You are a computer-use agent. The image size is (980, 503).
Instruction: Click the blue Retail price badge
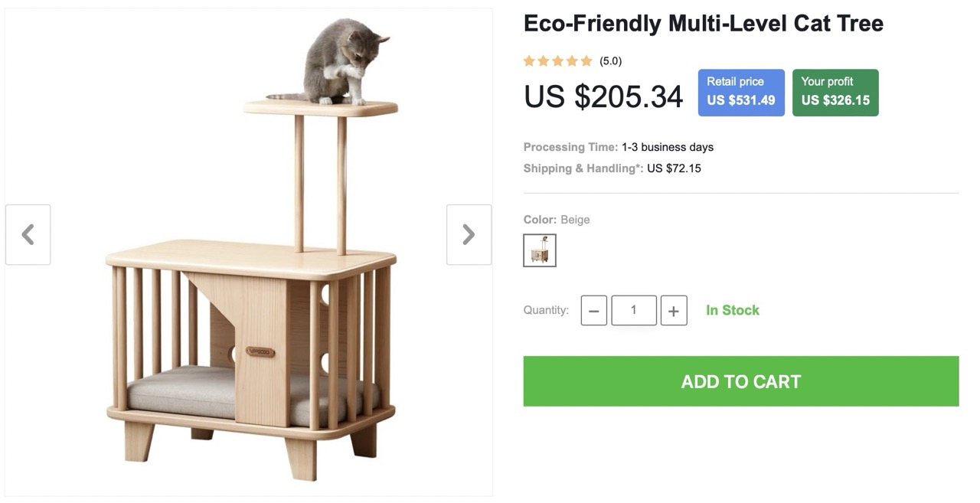point(740,93)
